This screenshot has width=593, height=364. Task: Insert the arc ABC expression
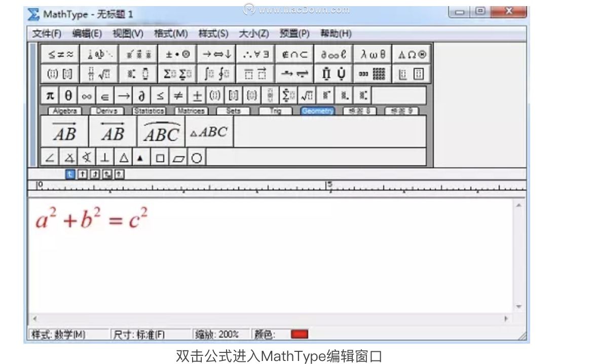(161, 131)
